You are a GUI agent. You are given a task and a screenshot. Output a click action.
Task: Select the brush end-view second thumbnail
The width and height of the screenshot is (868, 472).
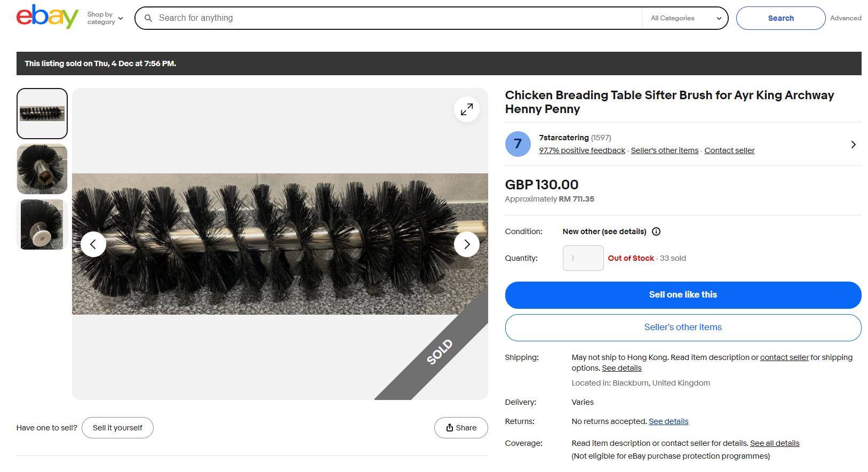42,169
